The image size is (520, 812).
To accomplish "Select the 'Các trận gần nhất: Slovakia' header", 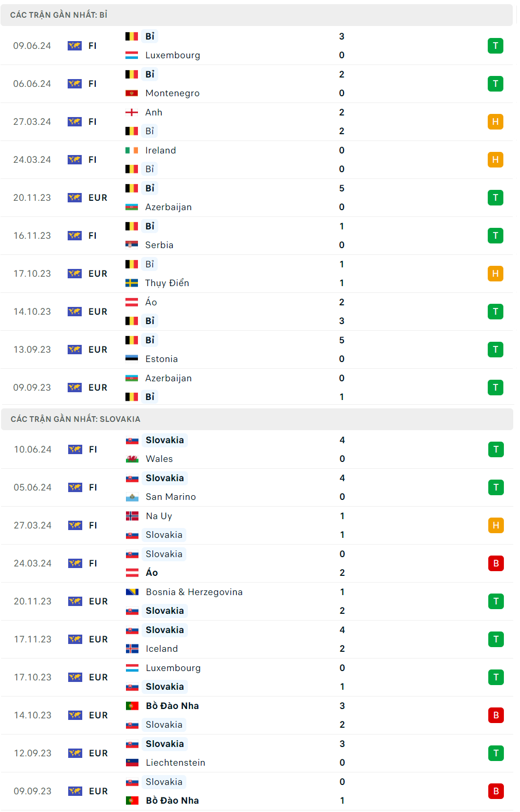I will pos(75,419).
